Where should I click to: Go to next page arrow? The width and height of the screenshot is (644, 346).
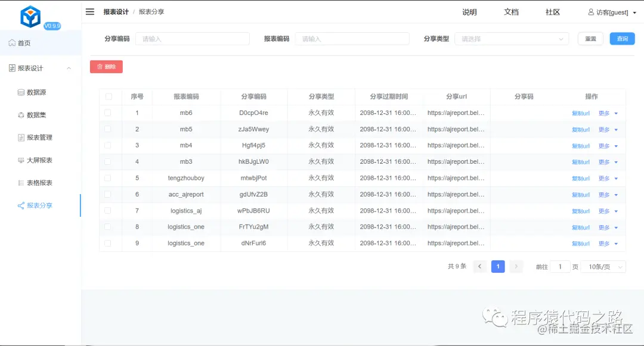coord(516,266)
